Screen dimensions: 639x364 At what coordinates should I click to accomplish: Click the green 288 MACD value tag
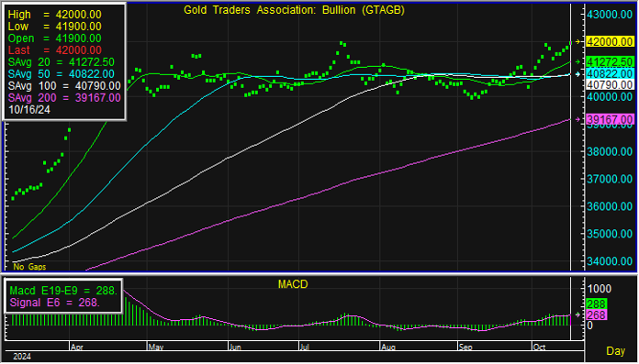pyautogui.click(x=596, y=303)
